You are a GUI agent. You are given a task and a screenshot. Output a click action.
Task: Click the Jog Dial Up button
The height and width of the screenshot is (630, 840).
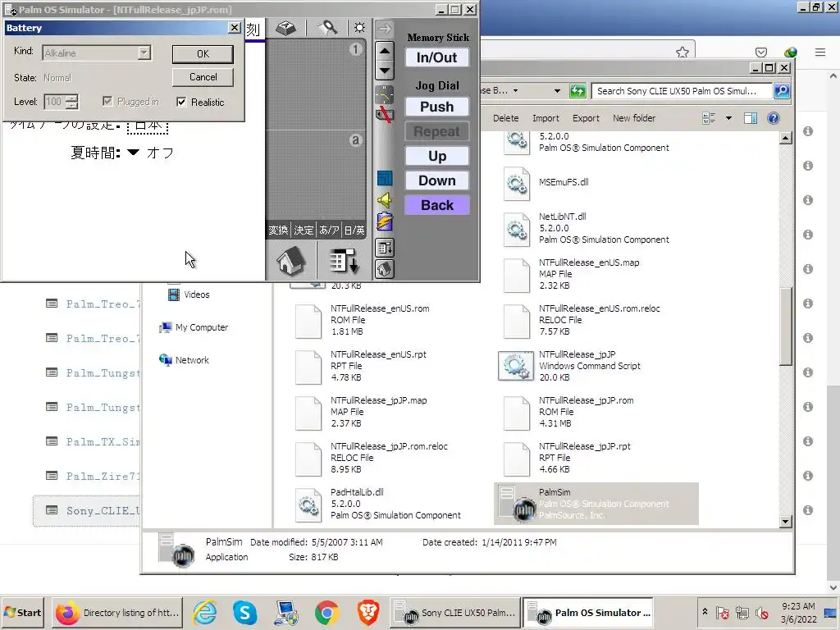pyautogui.click(x=436, y=156)
